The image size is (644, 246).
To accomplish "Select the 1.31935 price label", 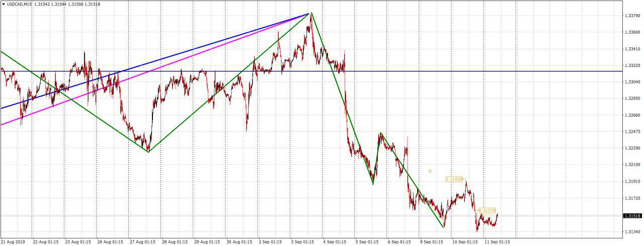I will [453, 179].
